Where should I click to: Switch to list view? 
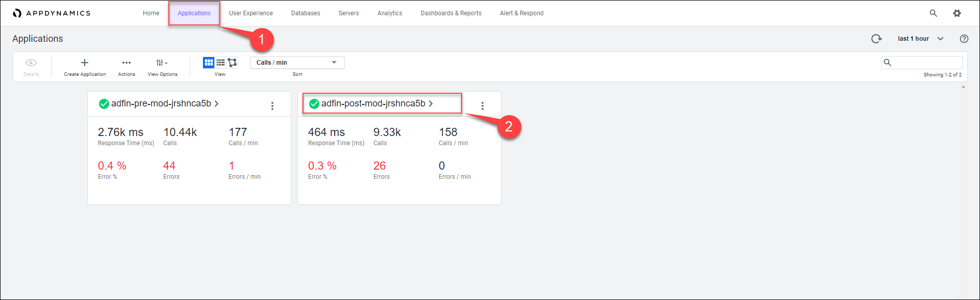(x=220, y=63)
